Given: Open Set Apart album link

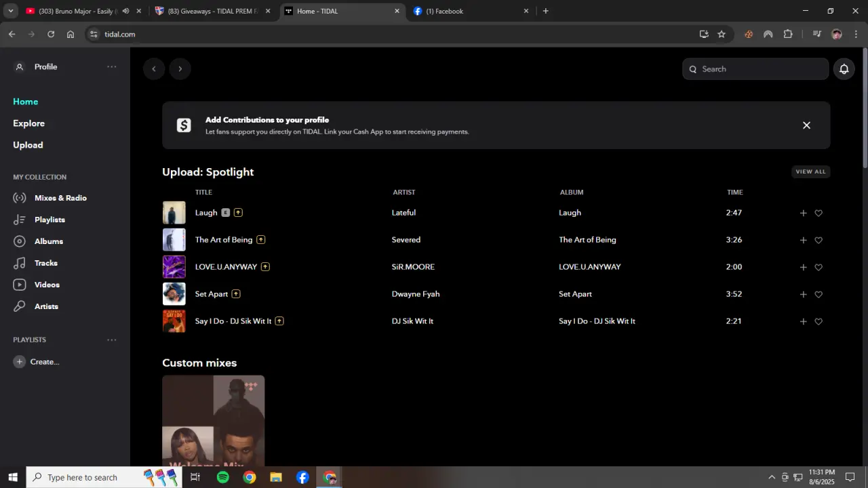Looking at the screenshot, I should point(575,294).
